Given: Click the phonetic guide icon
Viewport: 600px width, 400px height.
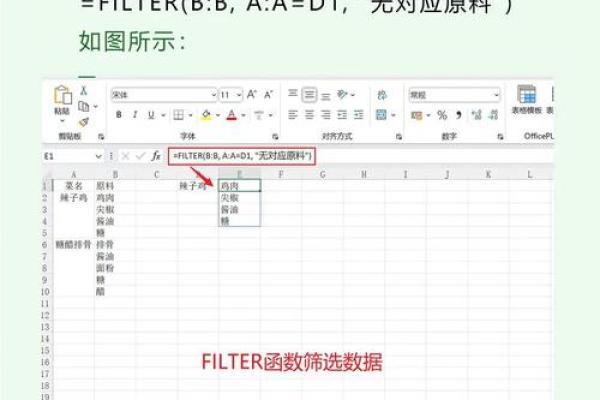Looking at the screenshot, I should pyautogui.click(x=259, y=115).
